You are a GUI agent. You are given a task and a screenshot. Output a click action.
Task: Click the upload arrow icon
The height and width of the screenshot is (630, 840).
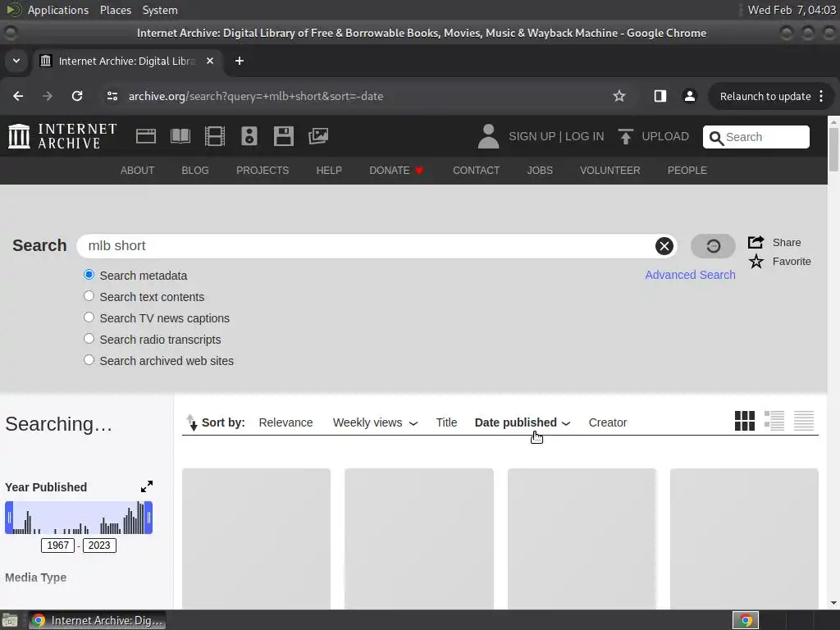pyautogui.click(x=625, y=137)
